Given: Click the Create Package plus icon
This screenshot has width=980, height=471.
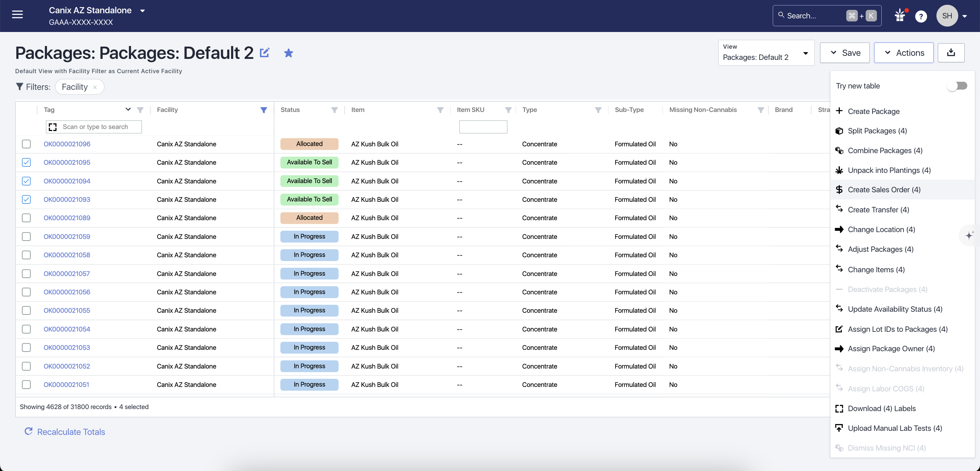Looking at the screenshot, I should [x=839, y=111].
